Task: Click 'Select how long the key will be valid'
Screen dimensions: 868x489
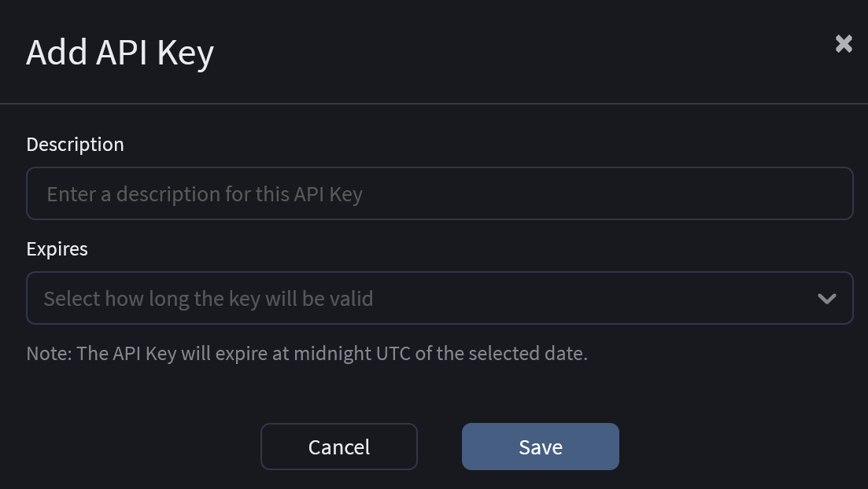Action: coord(209,299)
